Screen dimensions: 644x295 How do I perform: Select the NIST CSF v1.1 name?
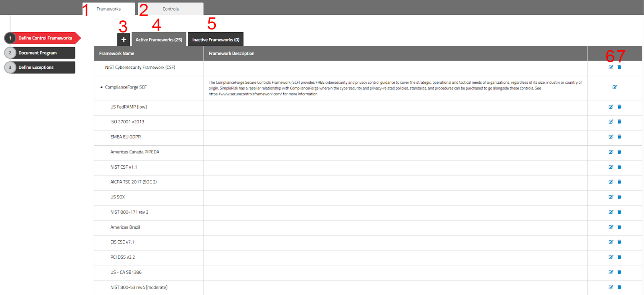point(124,167)
